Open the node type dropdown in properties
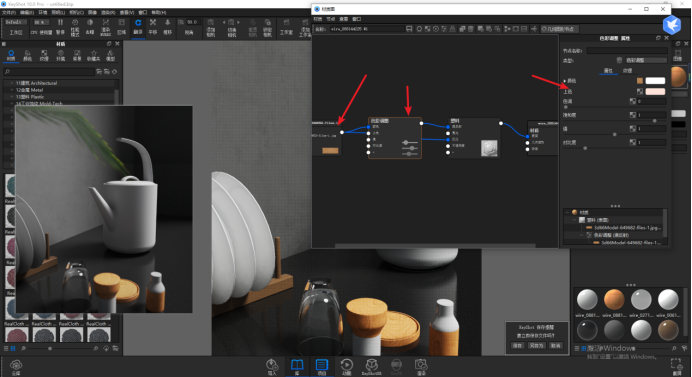The height and width of the screenshot is (377, 692). (646, 60)
